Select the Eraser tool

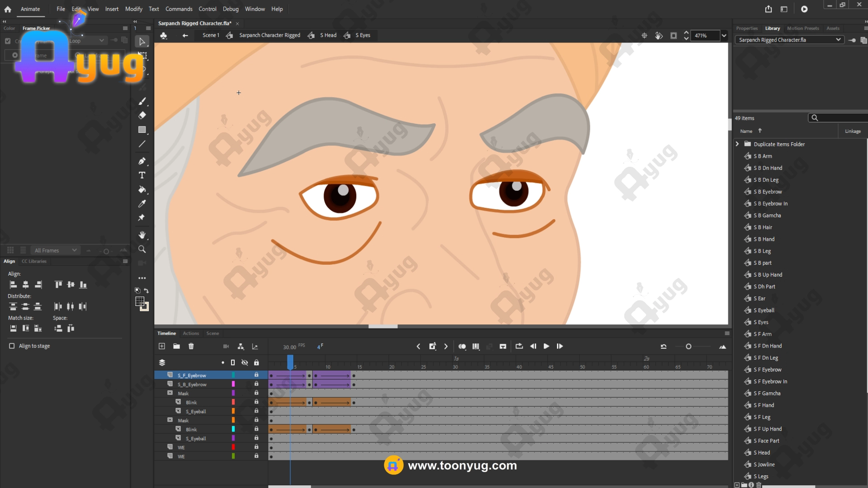(x=142, y=115)
